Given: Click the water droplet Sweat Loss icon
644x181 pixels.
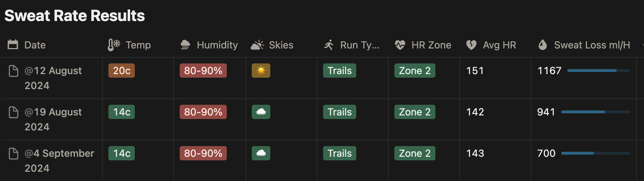Looking at the screenshot, I should pyautogui.click(x=543, y=45).
